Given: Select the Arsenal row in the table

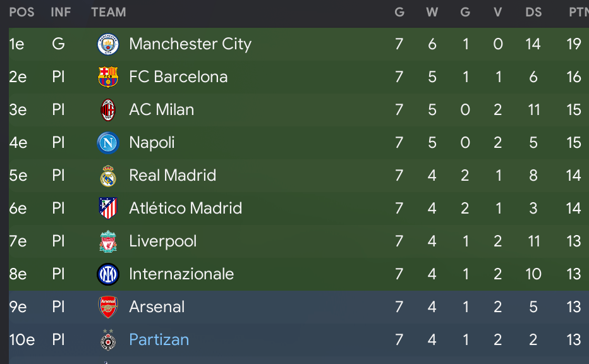Looking at the screenshot, I should tap(299, 307).
